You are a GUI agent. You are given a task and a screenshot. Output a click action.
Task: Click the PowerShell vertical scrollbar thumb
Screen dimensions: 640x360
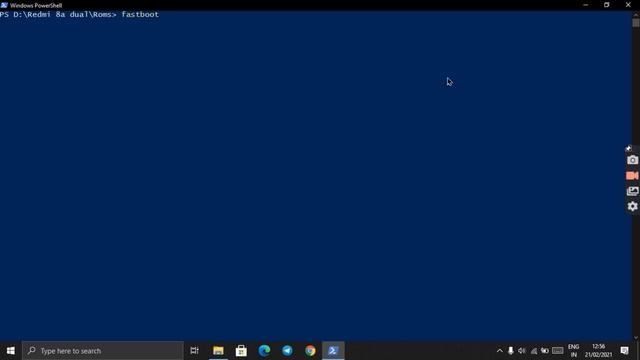pyautogui.click(x=636, y=23)
